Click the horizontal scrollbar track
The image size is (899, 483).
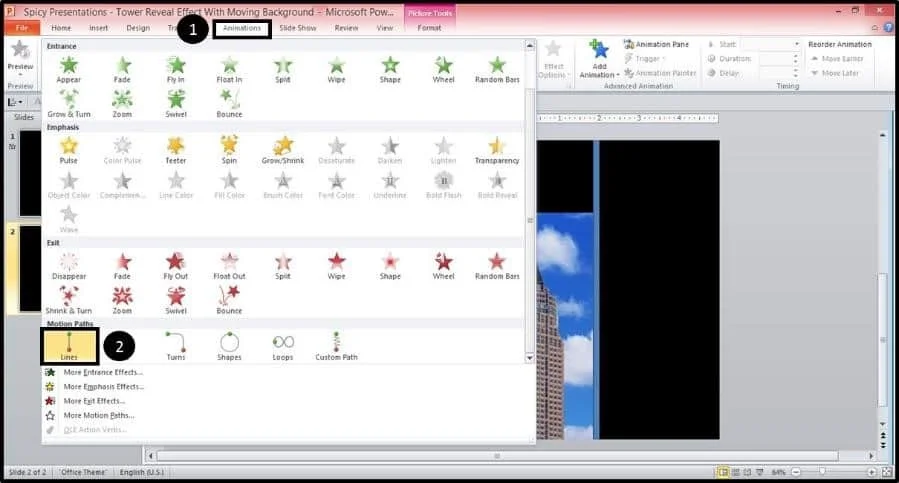pyautogui.click(x=497, y=456)
